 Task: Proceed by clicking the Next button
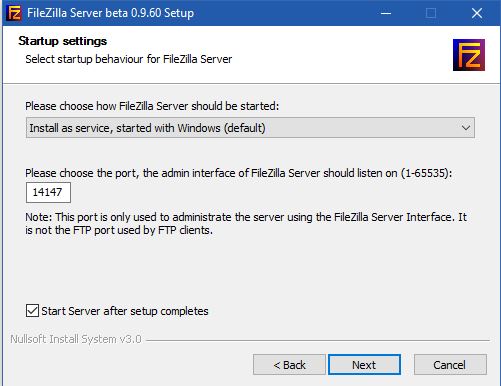(x=364, y=365)
